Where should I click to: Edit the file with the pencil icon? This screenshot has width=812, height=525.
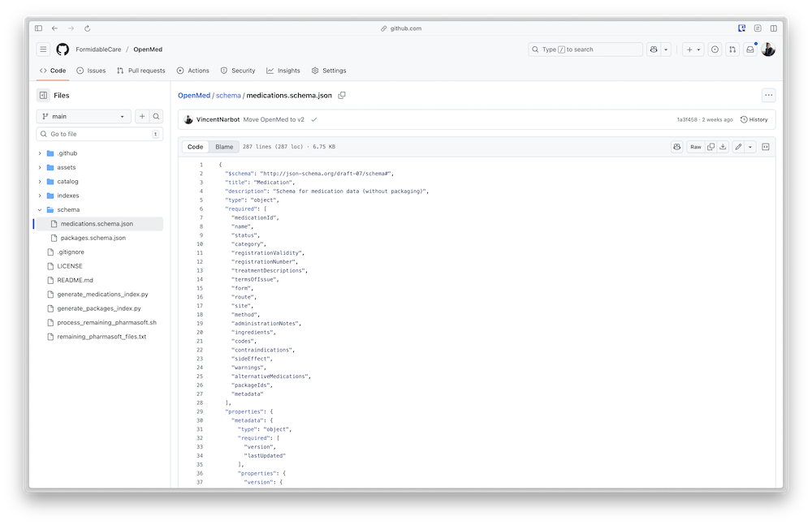coord(739,147)
